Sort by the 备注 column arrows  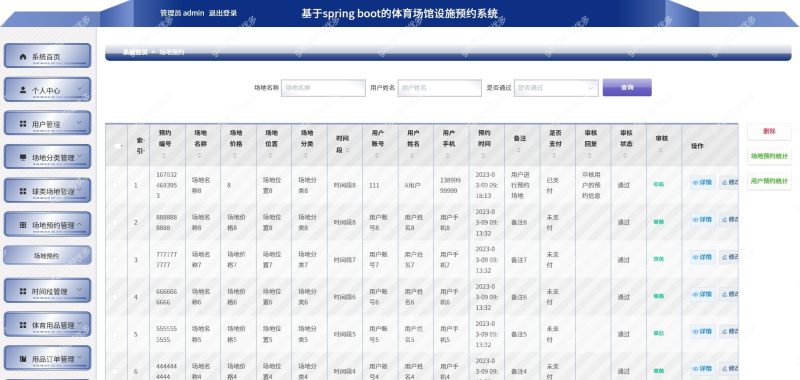pyautogui.click(x=519, y=150)
